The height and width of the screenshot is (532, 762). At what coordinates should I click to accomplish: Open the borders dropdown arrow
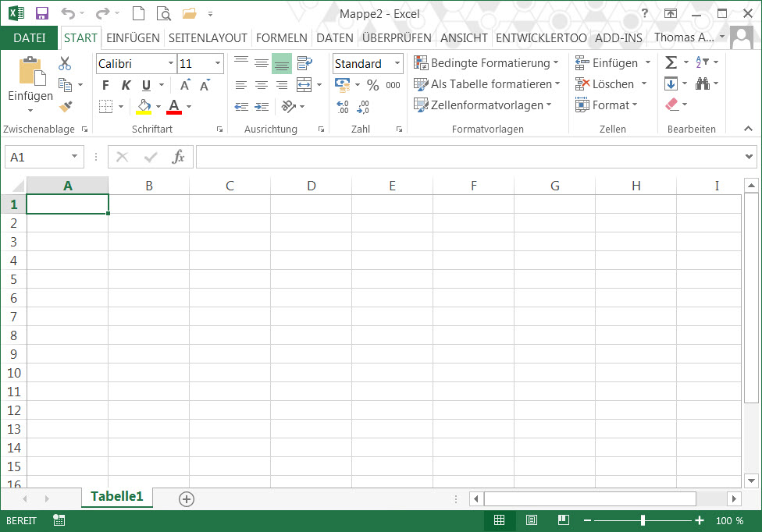pos(121,106)
